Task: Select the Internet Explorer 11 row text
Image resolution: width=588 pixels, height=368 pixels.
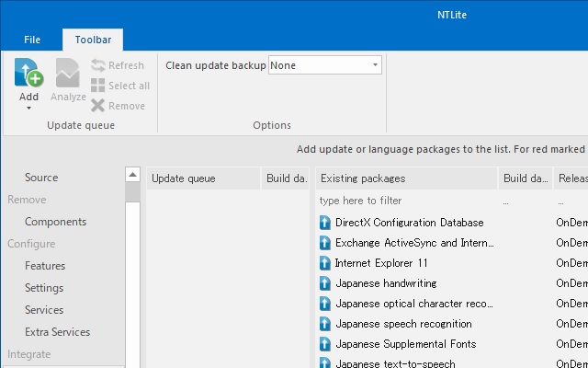Action: pyautogui.click(x=381, y=263)
